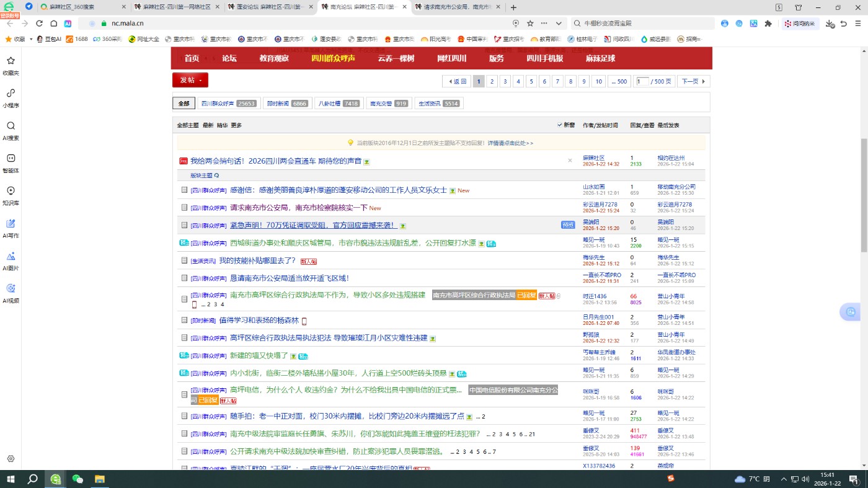Open the 知识库 sidebar icon
Image resolution: width=868 pixels, height=488 pixels.
tap(11, 195)
